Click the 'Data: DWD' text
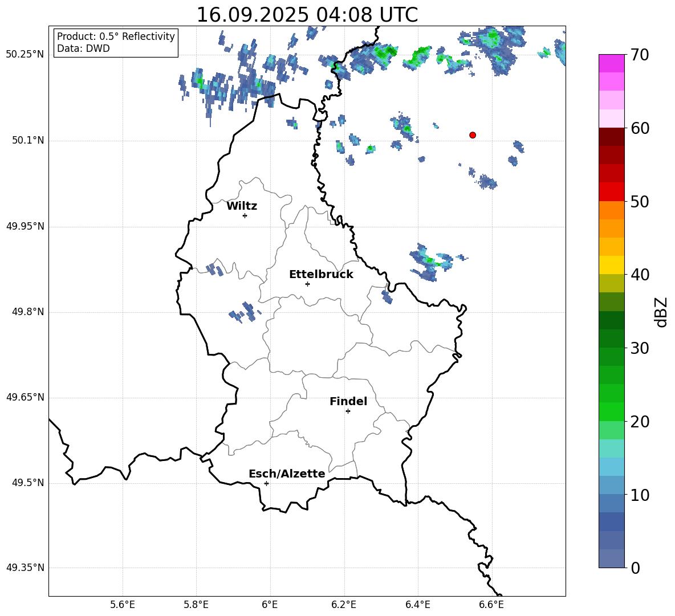The height and width of the screenshot is (616, 675). click(83, 48)
